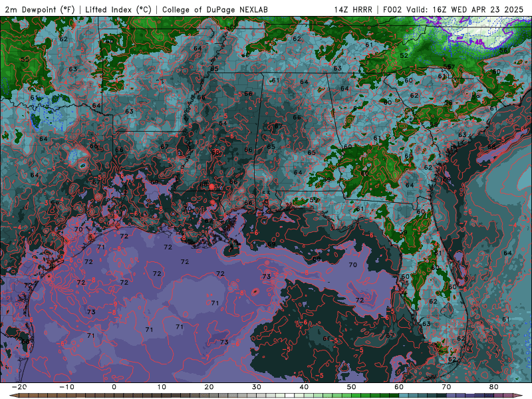Screen dimensions: 532x399
Task: Click the "Lifted Index (°C)" header label
Action: pos(118,9)
